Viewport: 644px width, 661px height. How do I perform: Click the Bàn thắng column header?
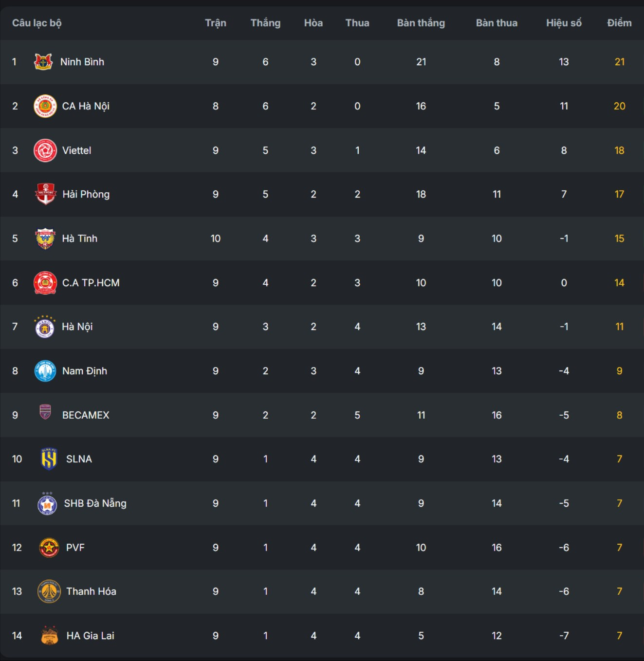421,23
